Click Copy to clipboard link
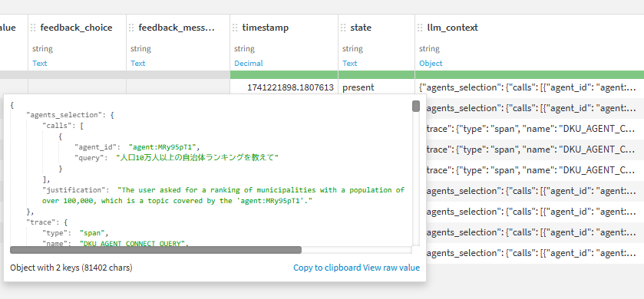644x299 pixels. (327, 268)
